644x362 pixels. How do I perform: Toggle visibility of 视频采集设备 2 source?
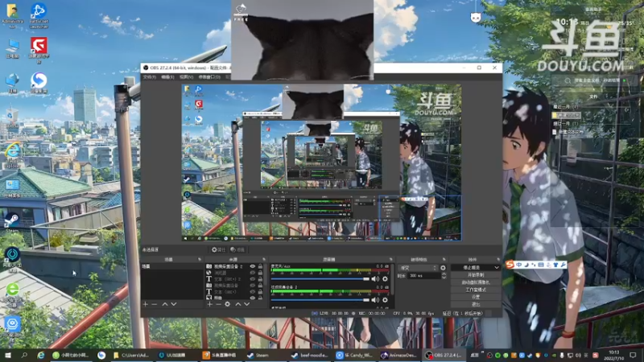coord(253,266)
